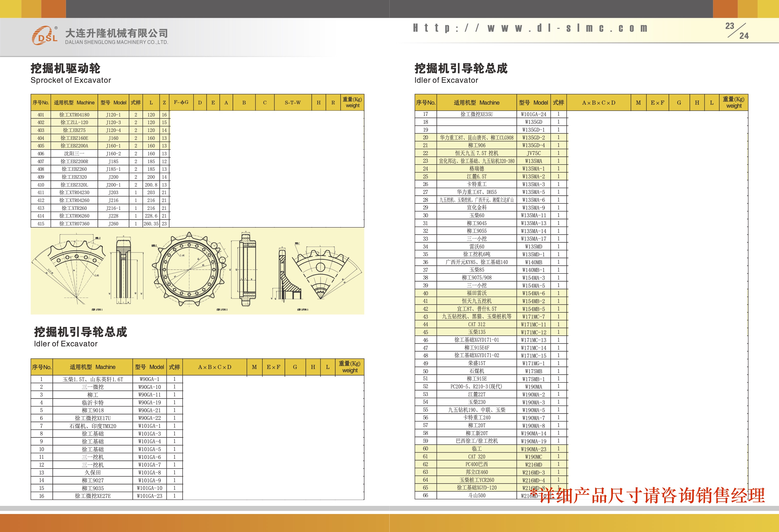Click the machine cell 雷沃60
779x532 pixels.
pos(477,246)
